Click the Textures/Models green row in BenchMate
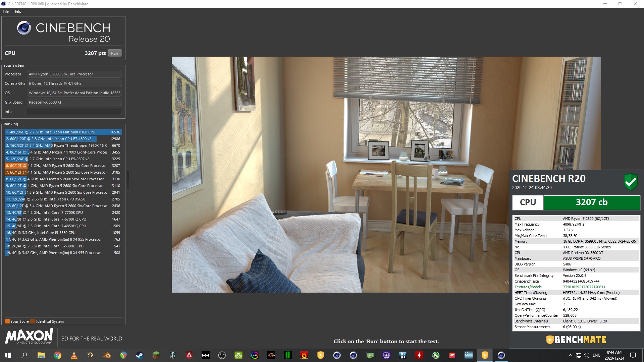Screen dimensions: 644x362 click(576, 287)
